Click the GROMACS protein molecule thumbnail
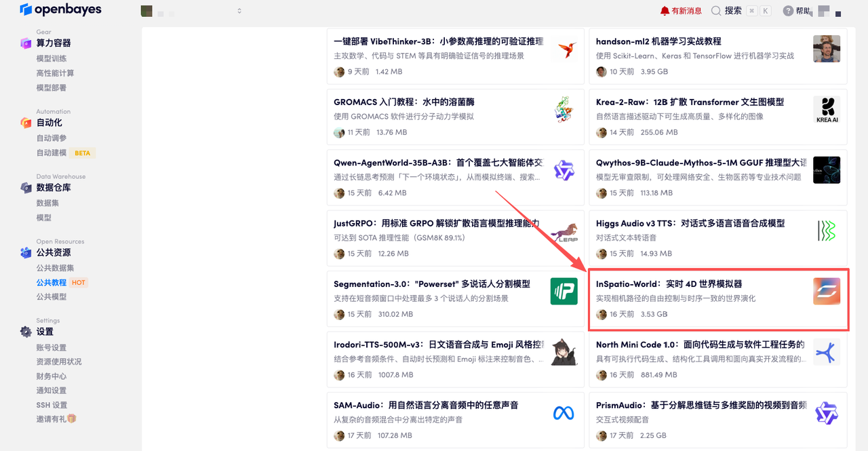 pos(564,109)
